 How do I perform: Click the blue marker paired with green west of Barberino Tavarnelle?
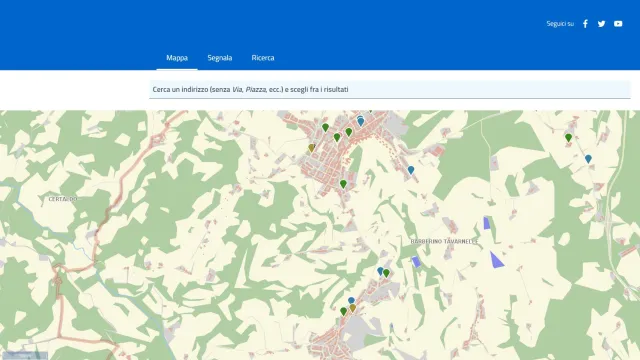click(380, 271)
